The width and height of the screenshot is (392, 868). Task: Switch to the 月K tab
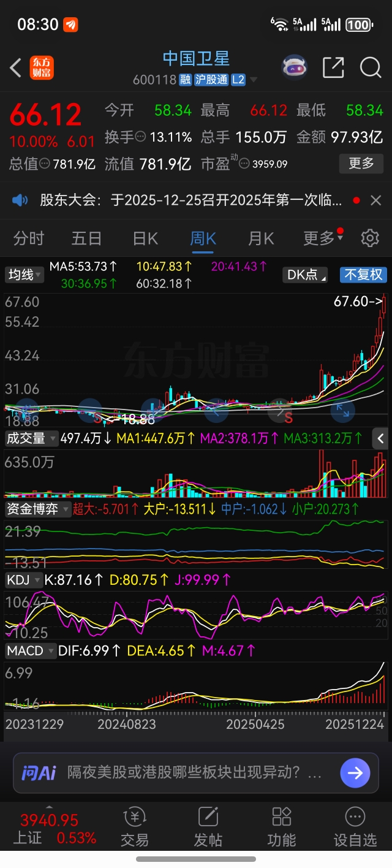pyautogui.click(x=261, y=238)
